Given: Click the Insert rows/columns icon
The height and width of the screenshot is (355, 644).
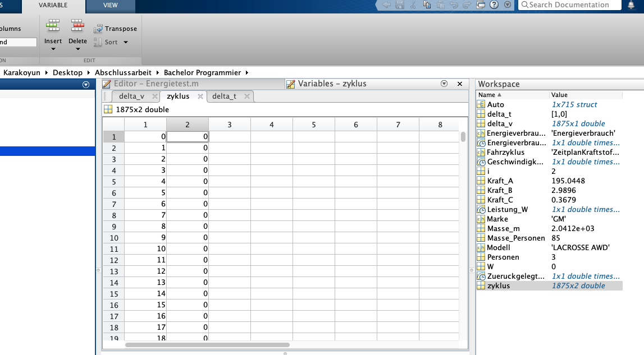Looking at the screenshot, I should [x=53, y=26].
